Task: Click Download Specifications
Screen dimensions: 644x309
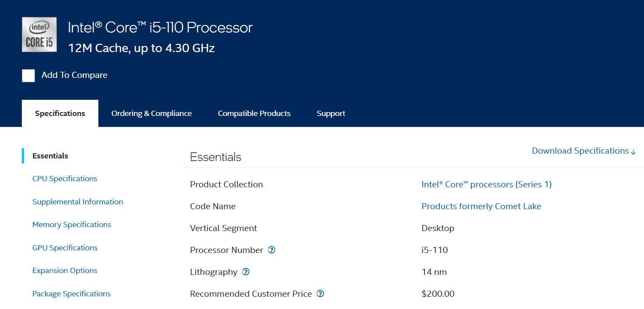Action: click(x=579, y=151)
